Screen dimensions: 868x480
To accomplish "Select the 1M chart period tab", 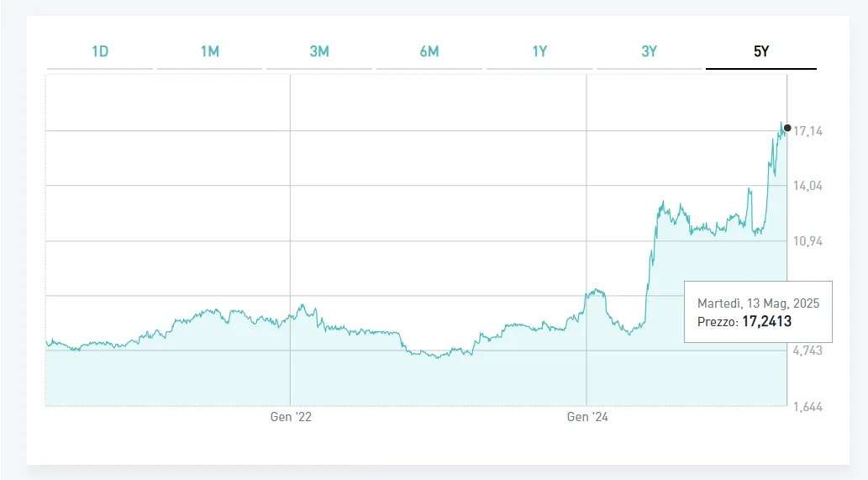I will coord(209,51).
